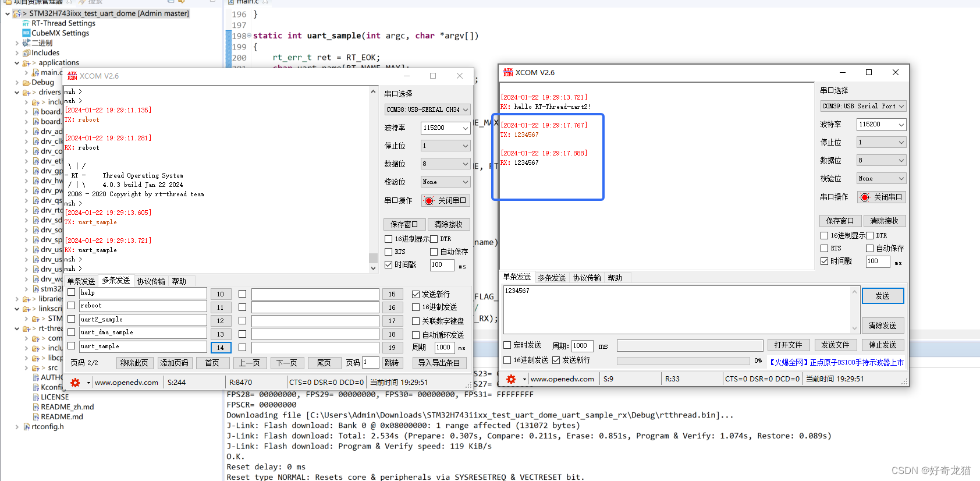Collapse the applications folder in project tree
Viewport: 980px width, 481px height.
point(17,63)
